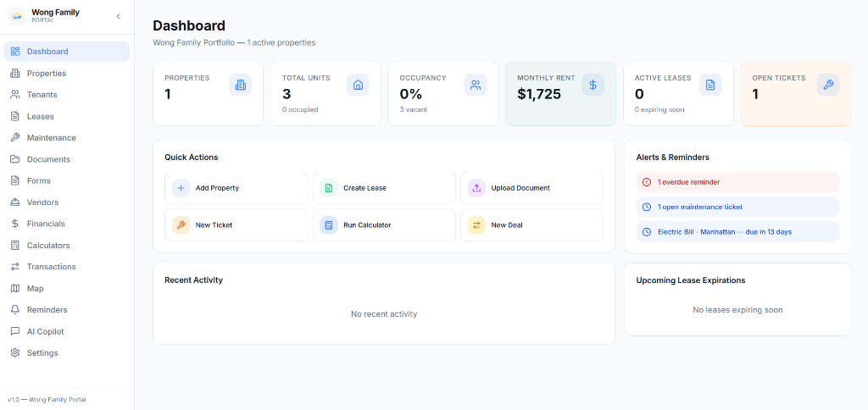Image resolution: width=868 pixels, height=410 pixels.
Task: Click the Reminders bell icon in sidebar
Action: (x=15, y=310)
